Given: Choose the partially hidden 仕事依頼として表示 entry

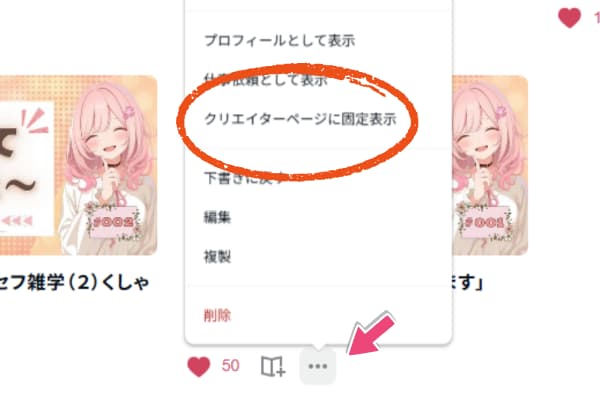Looking at the screenshot, I should [266, 80].
